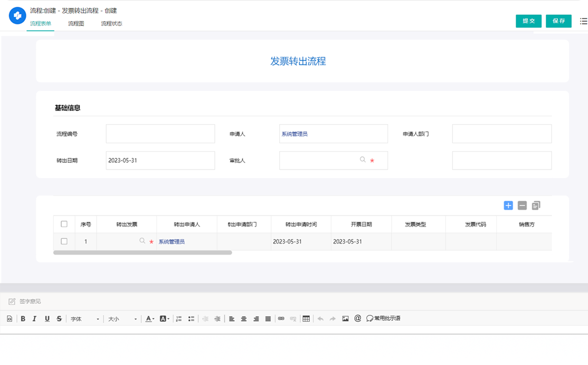Submit the form with the 提交 button

(528, 21)
